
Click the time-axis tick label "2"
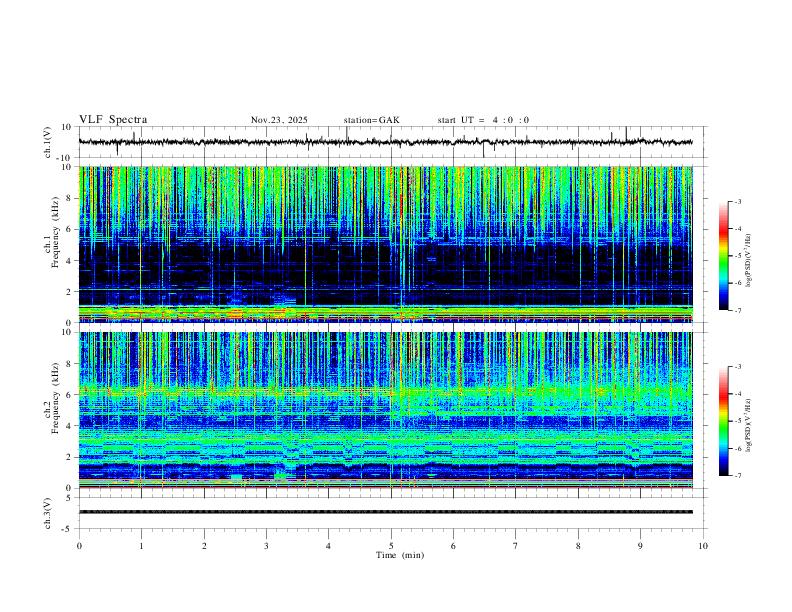click(x=204, y=546)
